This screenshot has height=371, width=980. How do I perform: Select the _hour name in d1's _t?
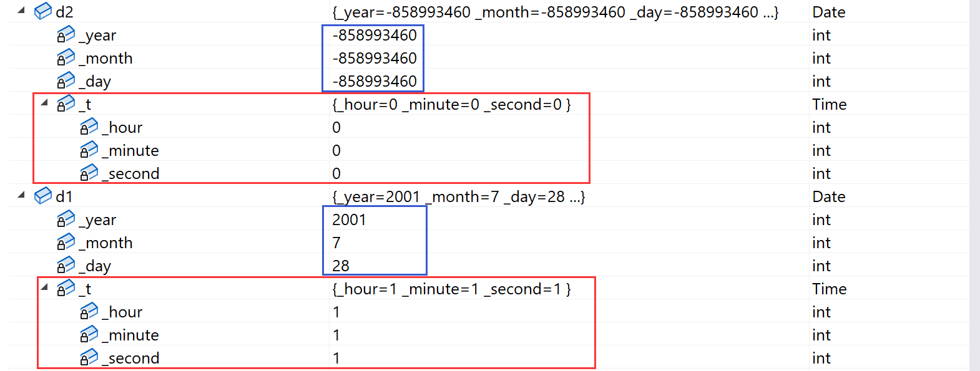(122, 312)
